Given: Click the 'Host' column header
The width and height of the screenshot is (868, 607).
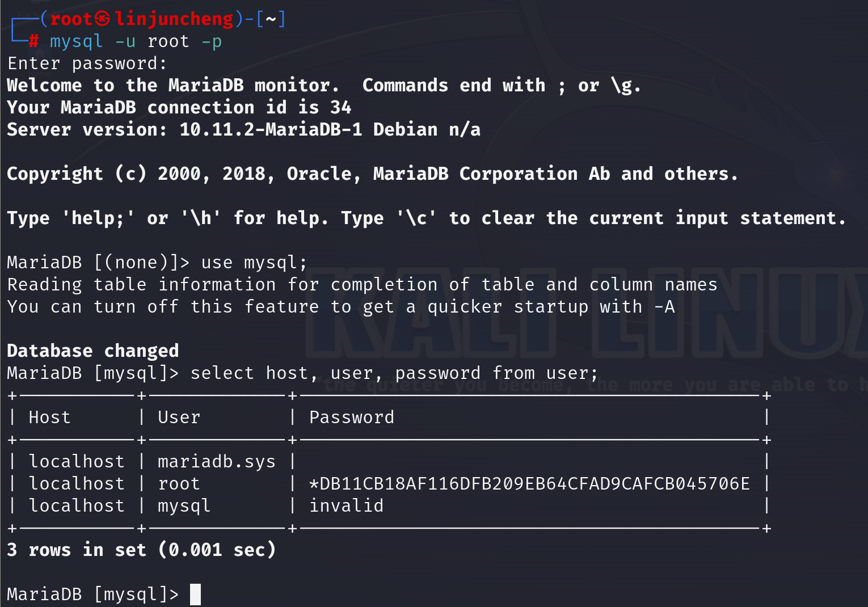Looking at the screenshot, I should pyautogui.click(x=50, y=418).
